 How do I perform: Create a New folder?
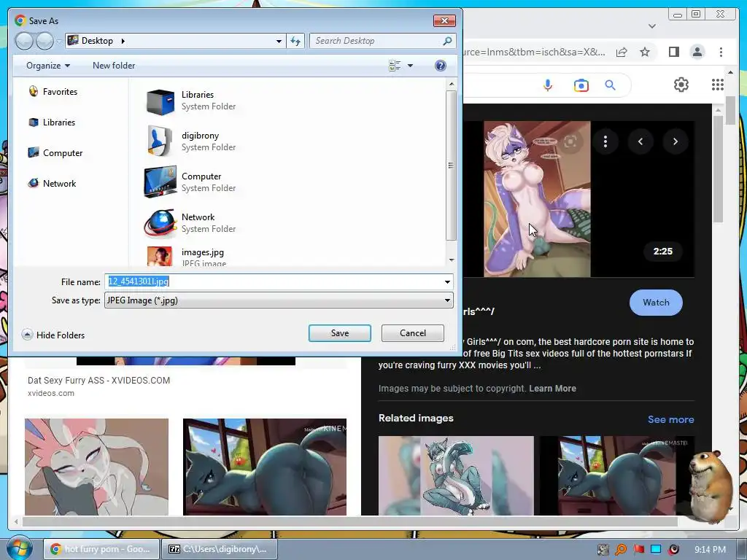click(x=114, y=66)
